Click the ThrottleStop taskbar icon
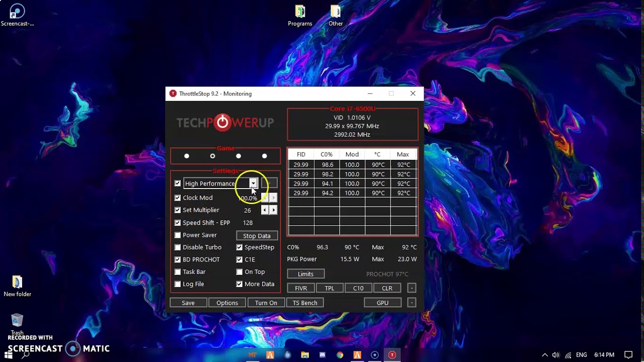Screen dimensions: 644x362 click(392, 355)
